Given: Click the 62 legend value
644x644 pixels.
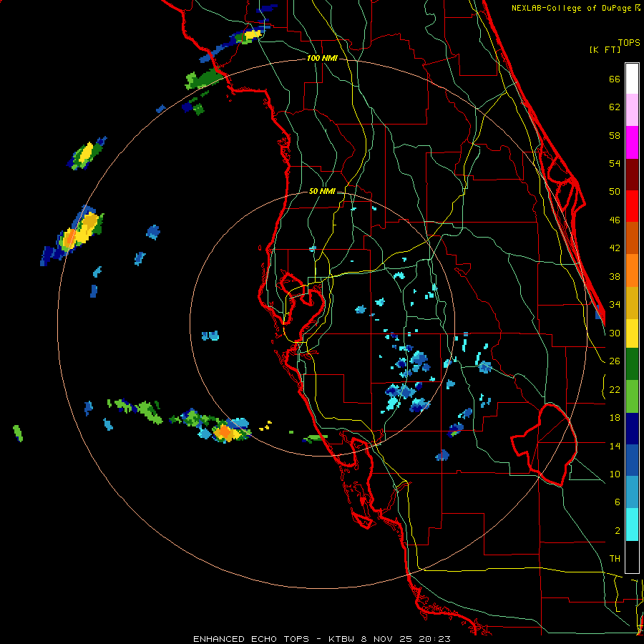Looking at the screenshot, I should [x=615, y=107].
